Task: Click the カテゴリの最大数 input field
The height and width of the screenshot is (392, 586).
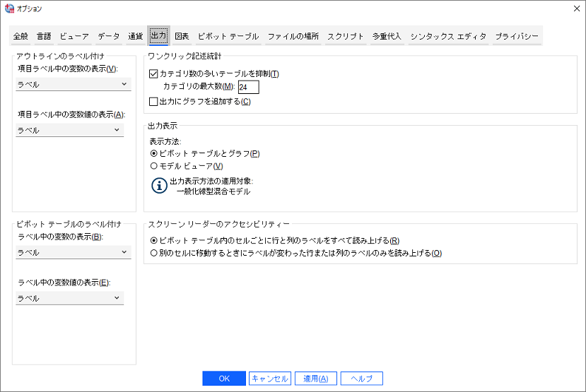Action: (248, 88)
